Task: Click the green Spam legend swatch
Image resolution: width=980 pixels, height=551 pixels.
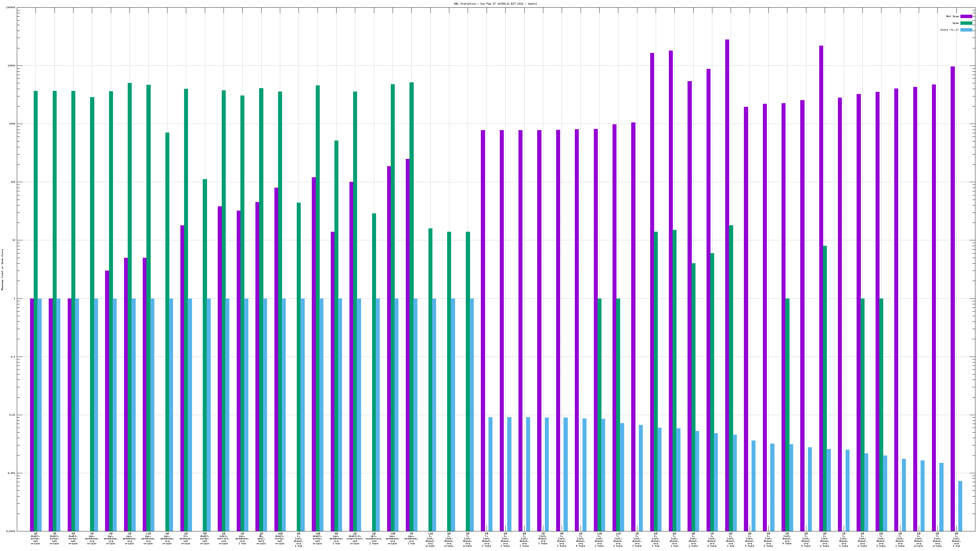Action: pos(966,23)
